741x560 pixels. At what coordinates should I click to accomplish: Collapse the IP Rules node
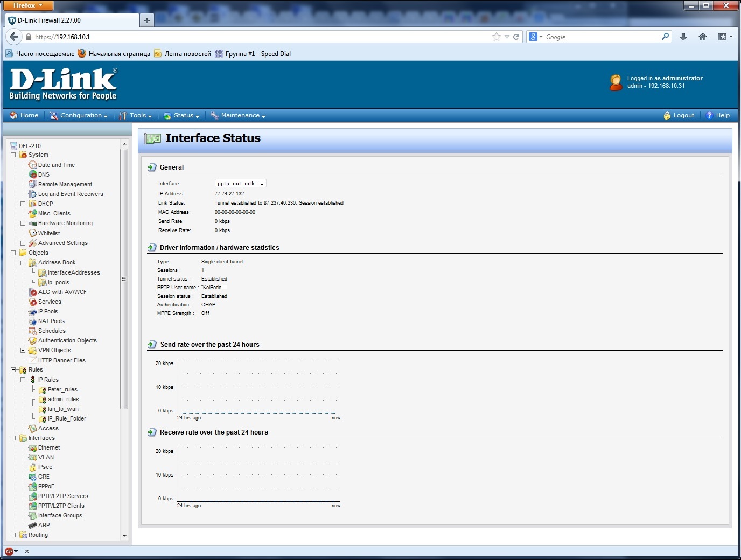click(x=23, y=380)
